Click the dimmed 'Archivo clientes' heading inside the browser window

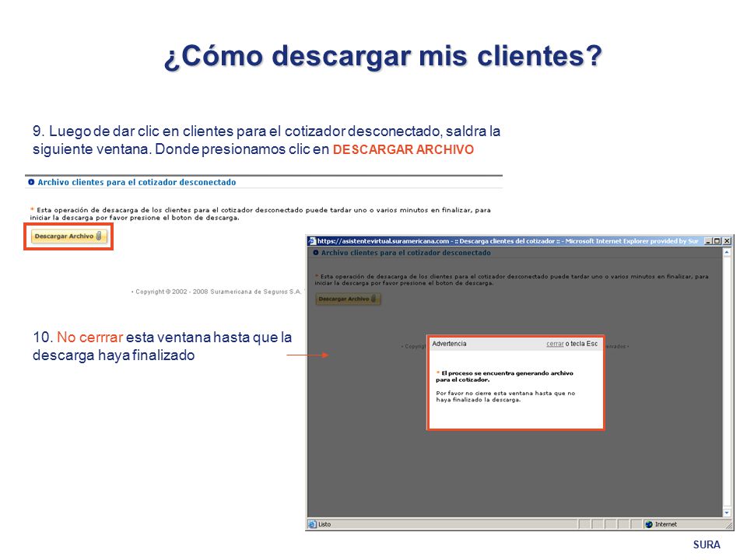click(x=405, y=253)
